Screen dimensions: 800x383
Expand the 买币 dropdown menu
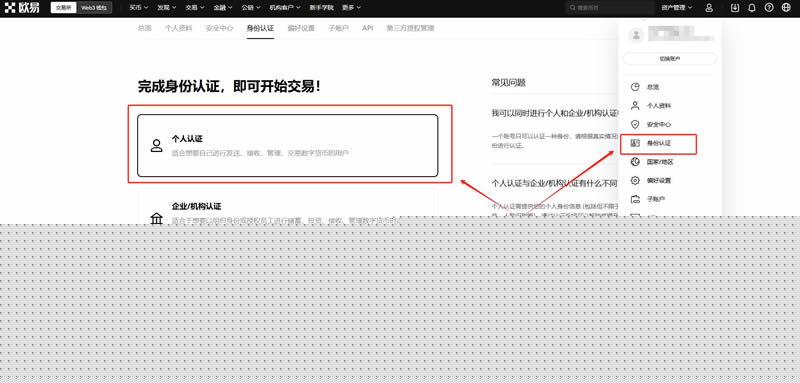point(138,8)
